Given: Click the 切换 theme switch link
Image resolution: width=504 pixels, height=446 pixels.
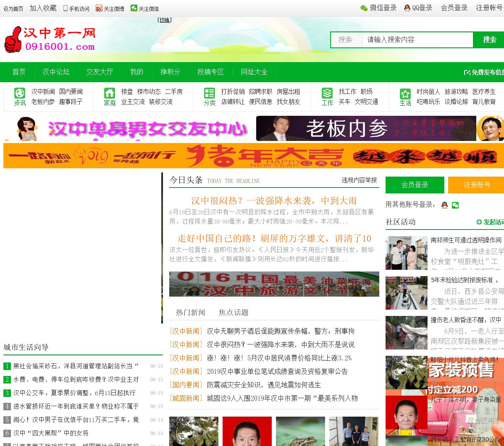Looking at the screenshot, I should [x=164, y=20].
